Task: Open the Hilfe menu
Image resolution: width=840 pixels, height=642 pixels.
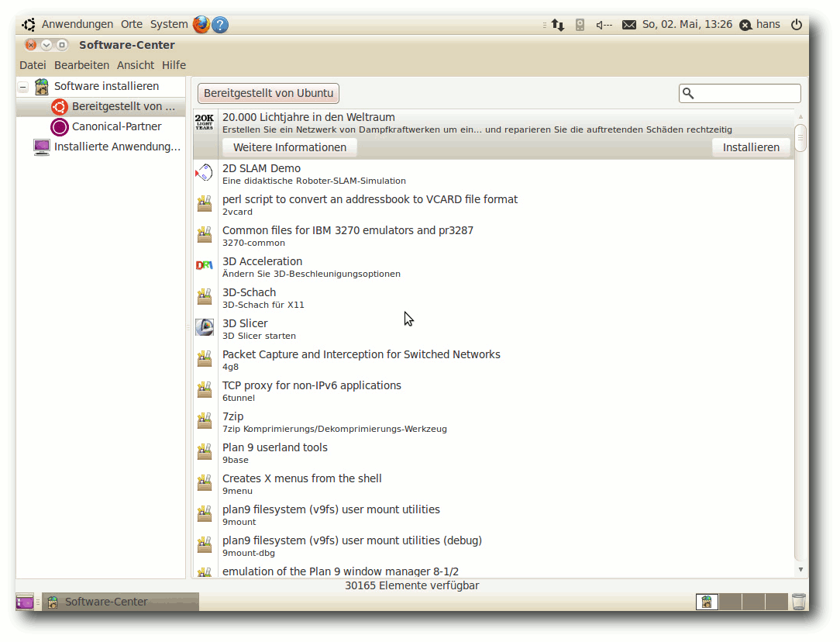Action: (x=174, y=65)
